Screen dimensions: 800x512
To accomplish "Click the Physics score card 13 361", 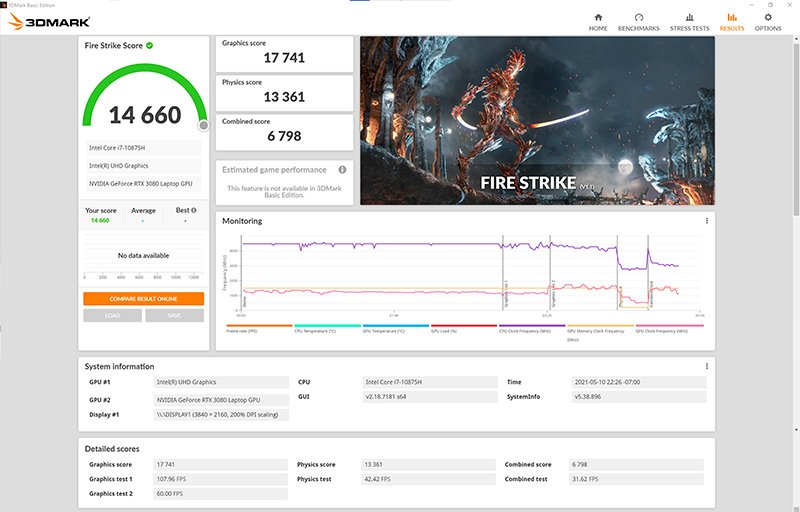I will tap(284, 93).
